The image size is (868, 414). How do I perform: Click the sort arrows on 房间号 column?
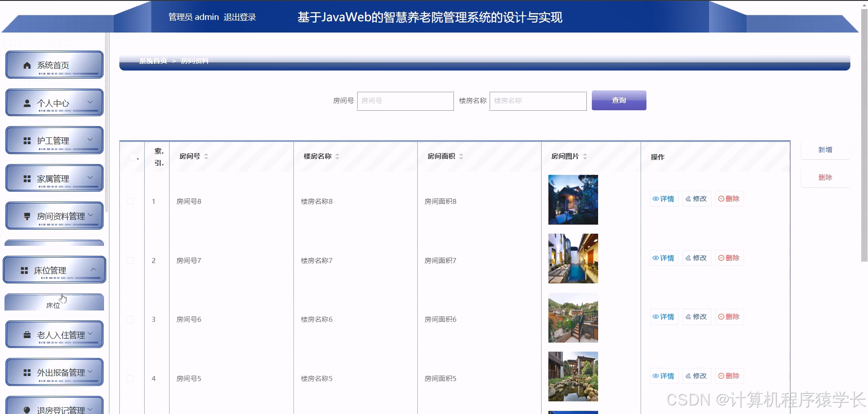206,156
